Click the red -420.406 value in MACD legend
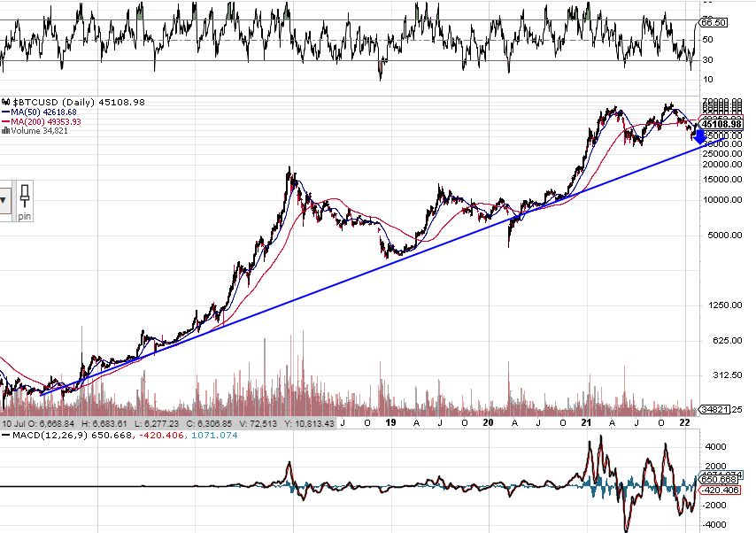This screenshot has width=756, height=533. (x=161, y=435)
